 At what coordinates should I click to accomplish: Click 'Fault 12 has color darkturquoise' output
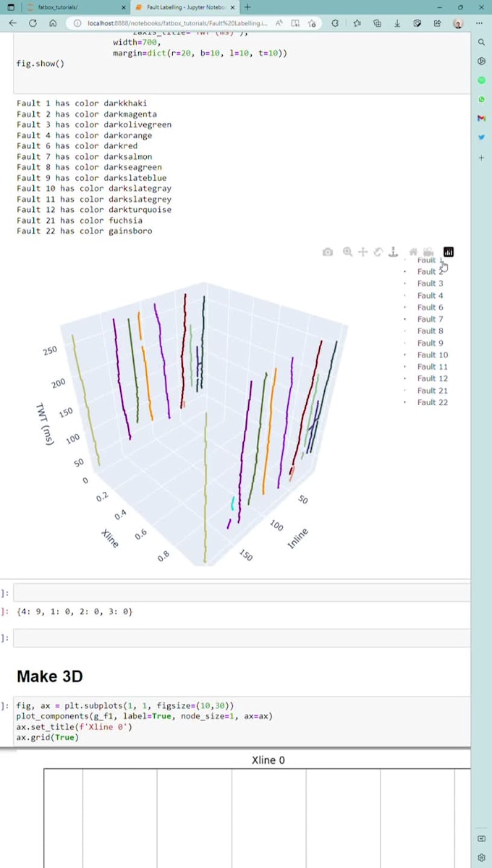94,210
